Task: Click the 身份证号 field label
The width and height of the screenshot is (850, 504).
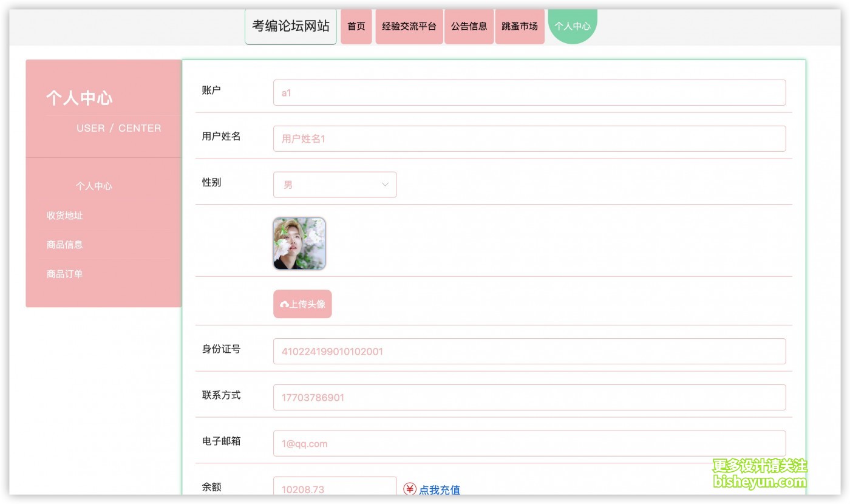Action: (222, 349)
